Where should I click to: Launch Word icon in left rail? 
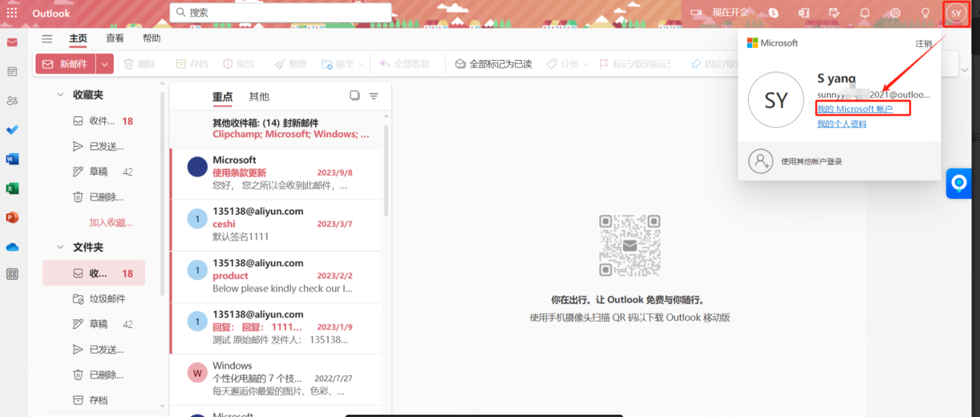[x=12, y=159]
